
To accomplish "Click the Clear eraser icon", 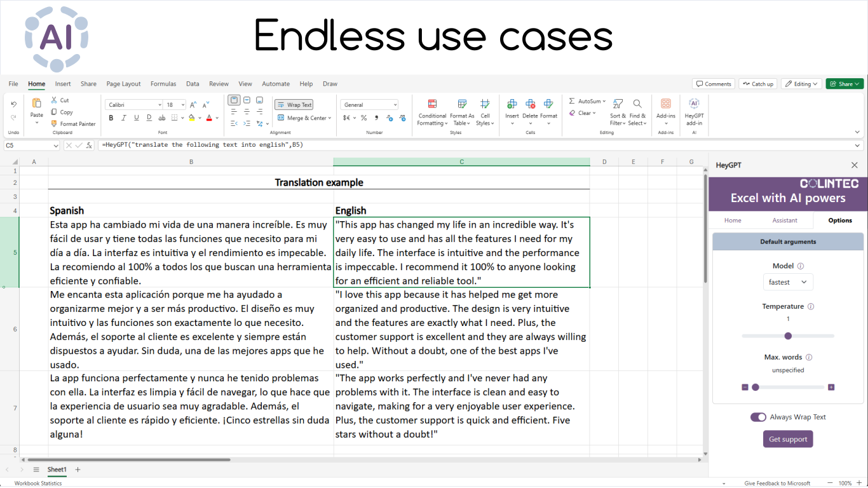I will [571, 113].
